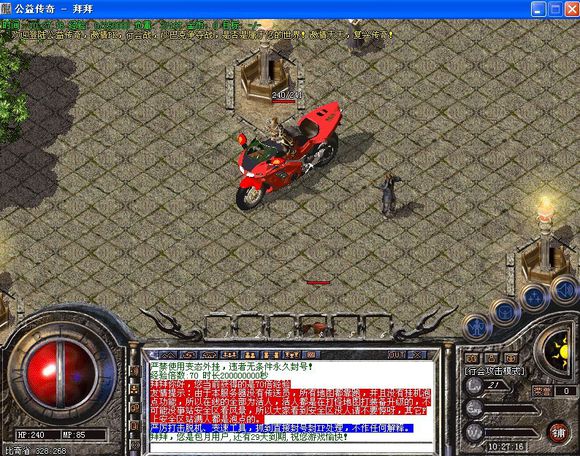Click top icon on left chat side strip

pos(135,371)
